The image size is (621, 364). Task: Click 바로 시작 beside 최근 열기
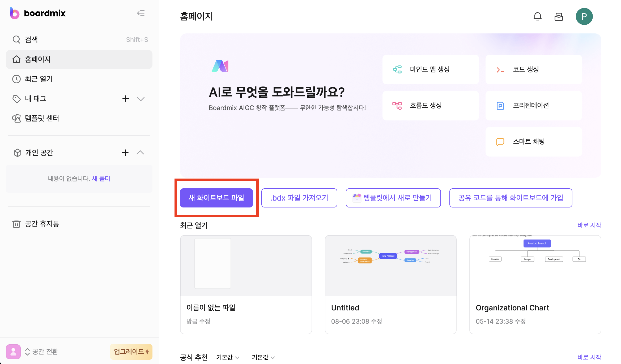589,225
